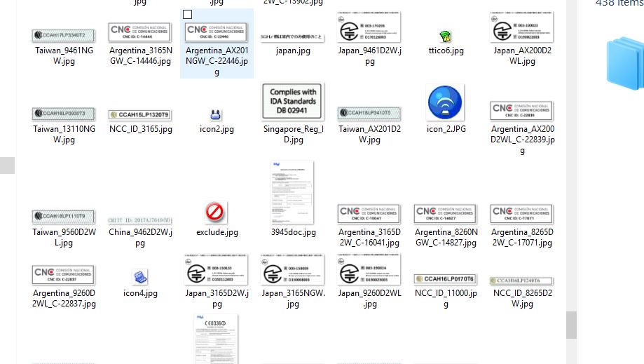Click the file name label Taiwan_9461NGW.jpg
Viewport: 644px width, 364px height.
pyautogui.click(x=64, y=55)
